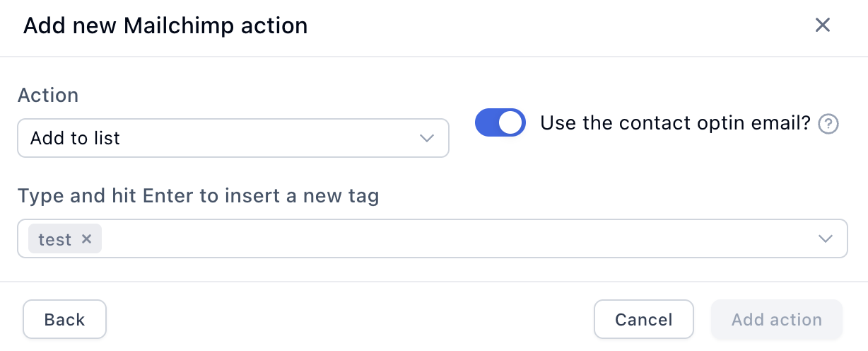Click the "Use the contact optin email?" label

[675, 123]
